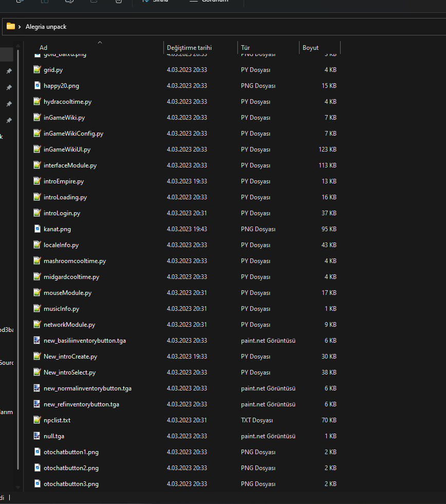
Task: Click the 43 KB size of localeInfo.py
Action: click(329, 245)
